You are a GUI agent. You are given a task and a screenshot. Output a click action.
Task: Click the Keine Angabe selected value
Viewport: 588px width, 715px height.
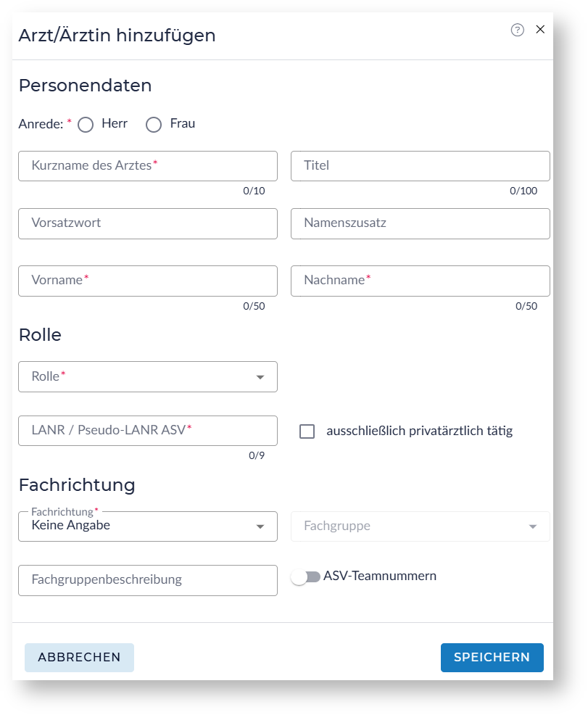tap(71, 526)
